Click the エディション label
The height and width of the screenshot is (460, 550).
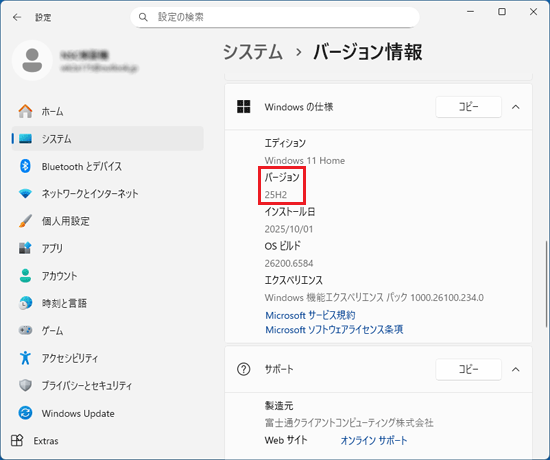click(285, 143)
